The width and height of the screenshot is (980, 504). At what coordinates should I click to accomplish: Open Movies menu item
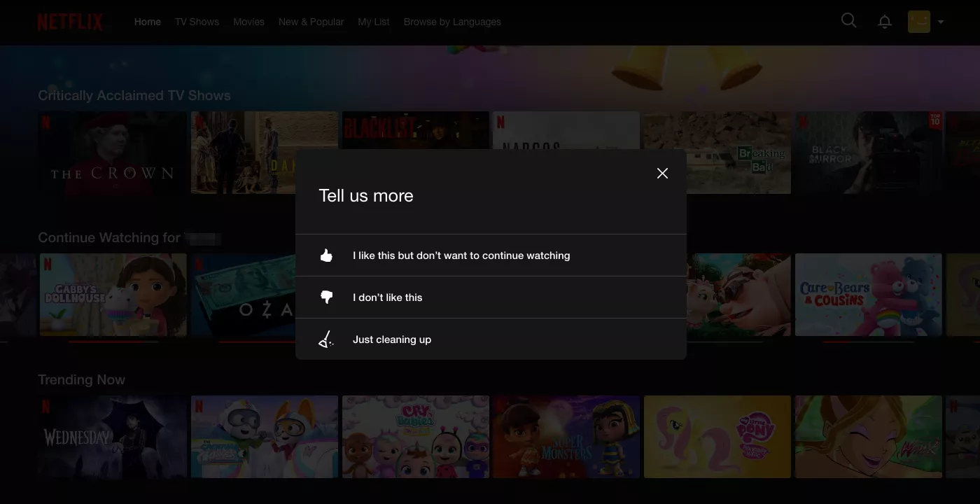(x=248, y=22)
